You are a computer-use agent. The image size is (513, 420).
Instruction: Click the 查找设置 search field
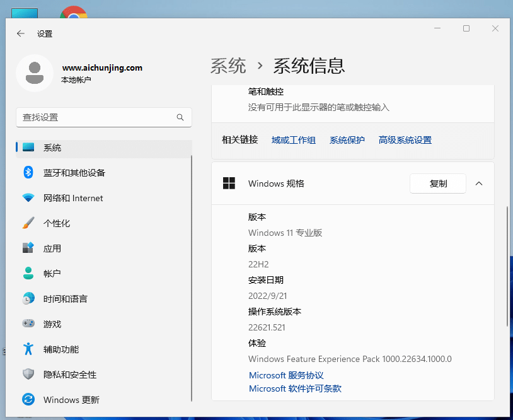(x=104, y=117)
